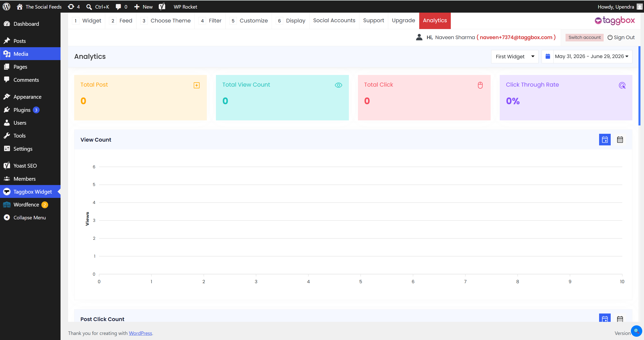644x340 pixels.
Task: Open the WordPress logo menu
Action: click(6, 7)
